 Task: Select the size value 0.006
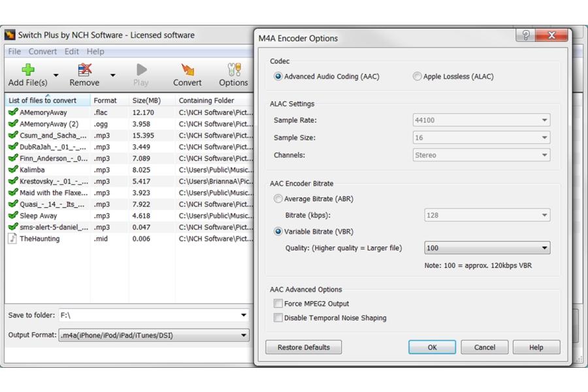141,238
